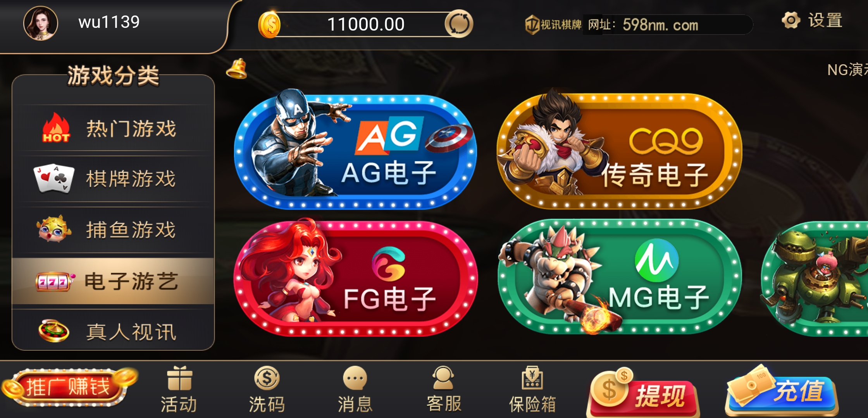Open the settings gear icon
The width and height of the screenshot is (868, 418).
point(791,20)
